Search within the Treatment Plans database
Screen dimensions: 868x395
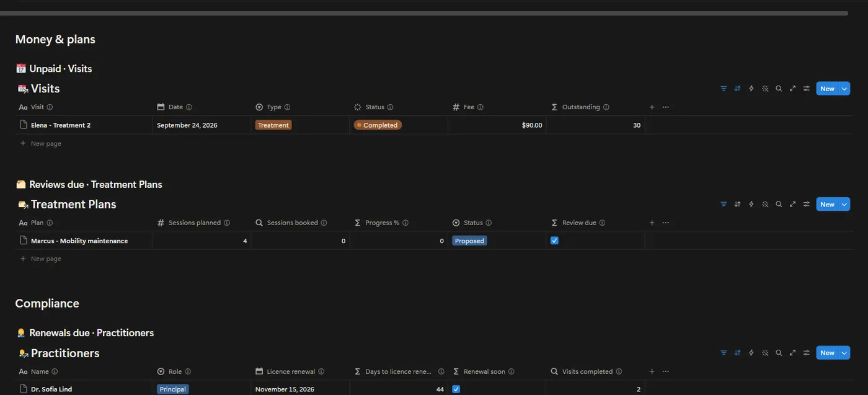point(779,204)
